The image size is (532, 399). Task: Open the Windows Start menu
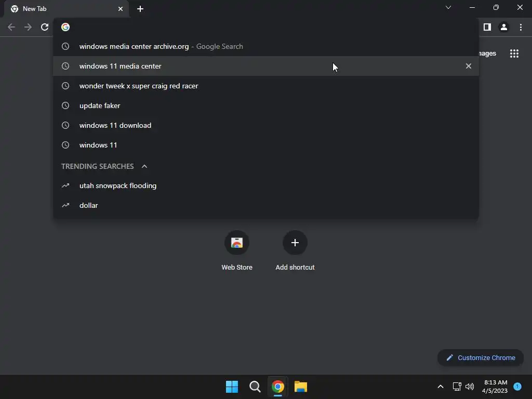pos(232,387)
